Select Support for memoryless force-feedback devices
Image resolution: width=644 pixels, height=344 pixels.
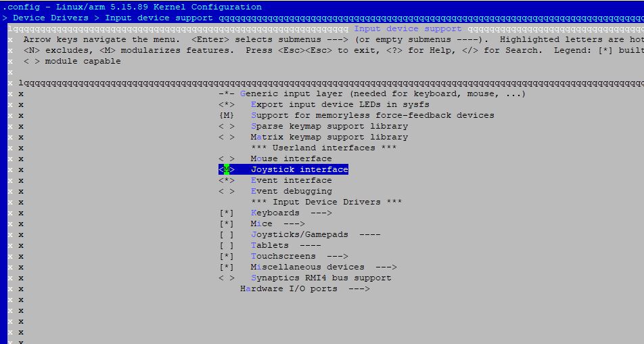coord(372,115)
